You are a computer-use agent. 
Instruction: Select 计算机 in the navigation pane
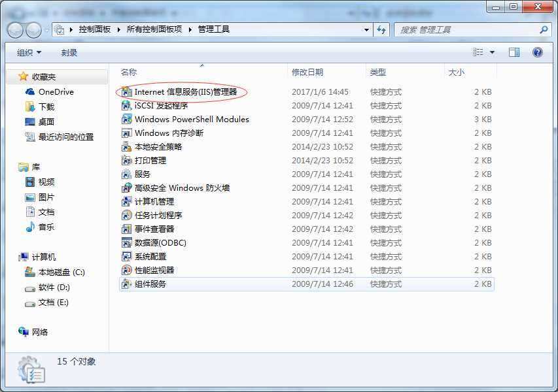37,257
